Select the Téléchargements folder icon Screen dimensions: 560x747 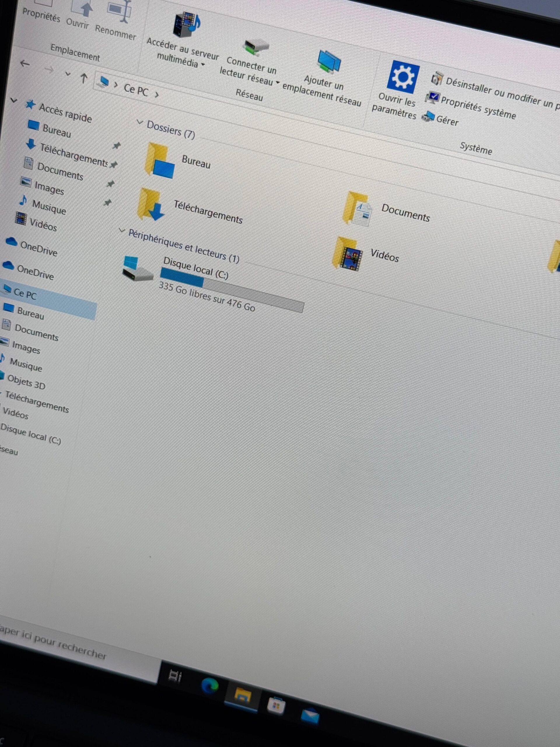coord(150,204)
